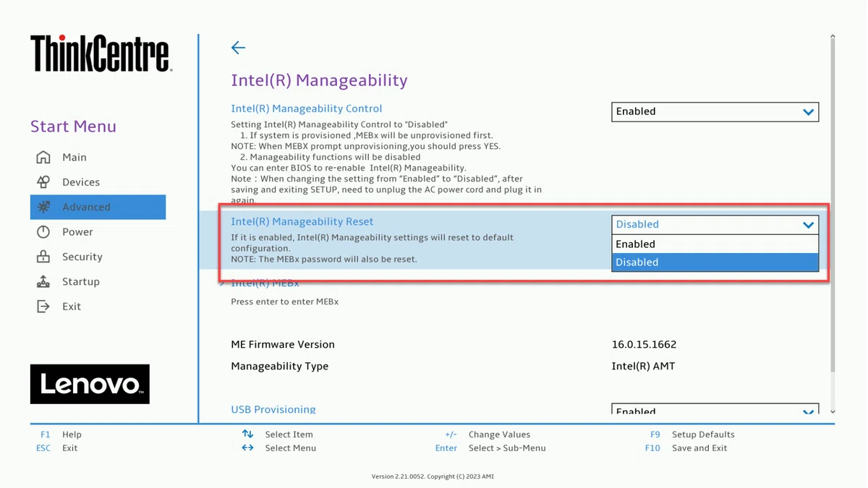
Task: Click the +/- Change Values hint
Action: click(x=488, y=435)
